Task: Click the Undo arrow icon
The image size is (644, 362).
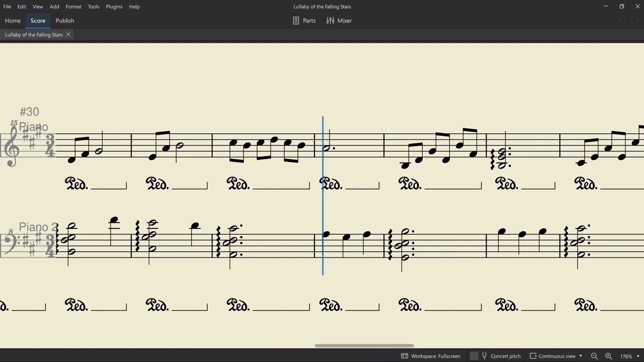Action: (x=623, y=21)
